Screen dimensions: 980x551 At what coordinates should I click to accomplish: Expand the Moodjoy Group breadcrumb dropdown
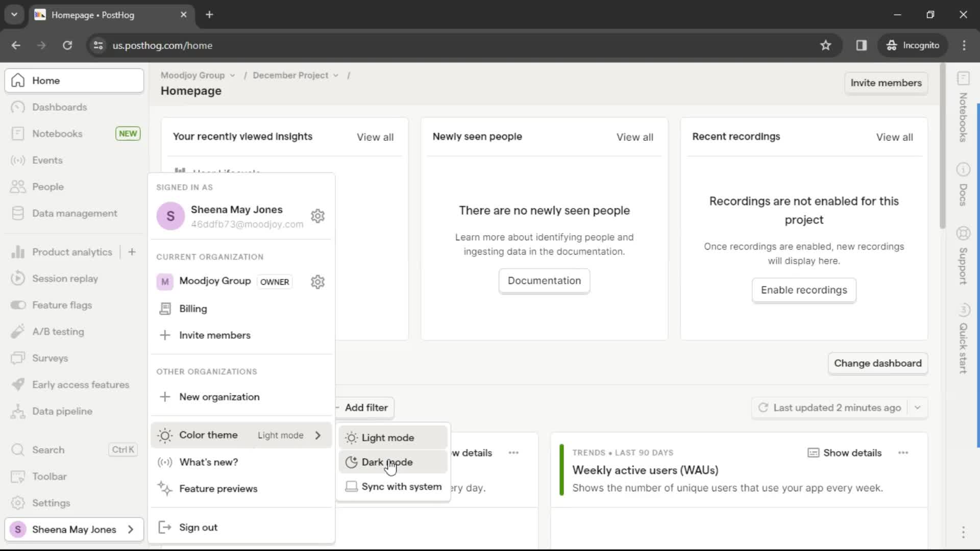tap(198, 76)
